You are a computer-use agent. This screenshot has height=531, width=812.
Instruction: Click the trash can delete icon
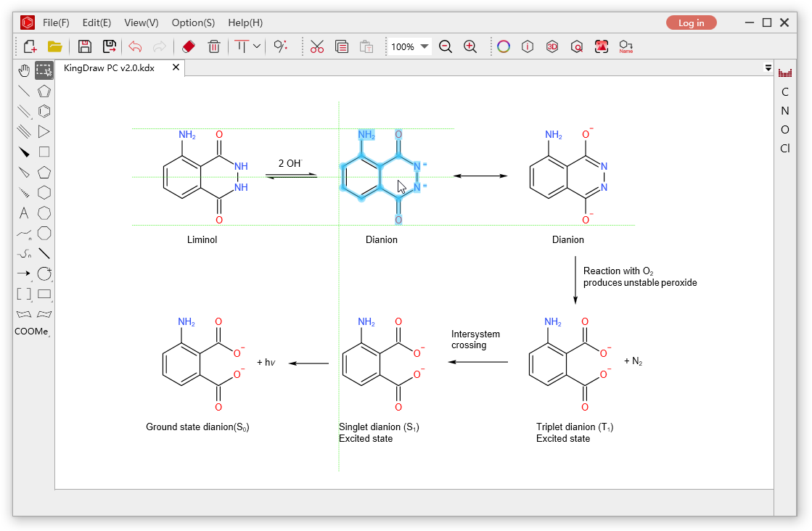214,46
